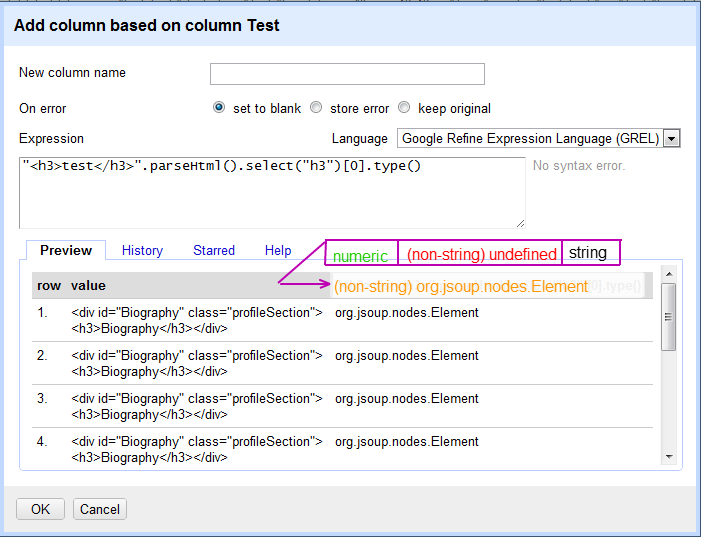Click the preview scrollbar up arrow
Viewport: 701px width, 537px height.
tap(669, 274)
